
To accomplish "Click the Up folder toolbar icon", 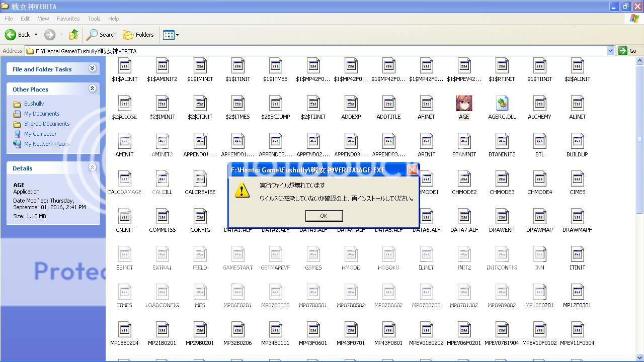I will 74,35.
